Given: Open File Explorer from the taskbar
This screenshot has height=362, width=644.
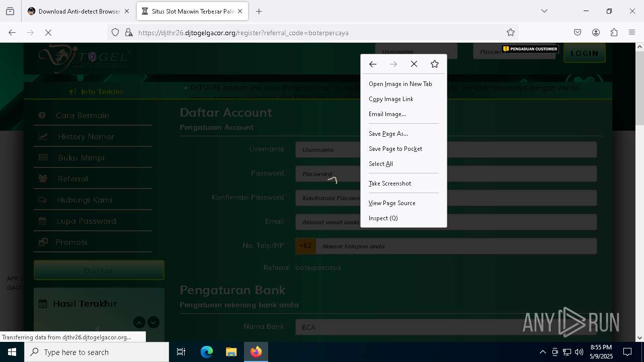Looking at the screenshot, I should (231, 352).
